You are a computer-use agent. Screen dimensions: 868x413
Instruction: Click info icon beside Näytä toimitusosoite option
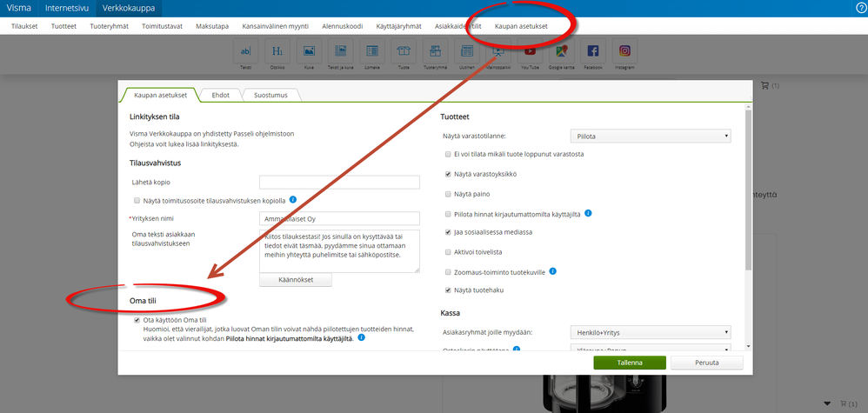(293, 200)
